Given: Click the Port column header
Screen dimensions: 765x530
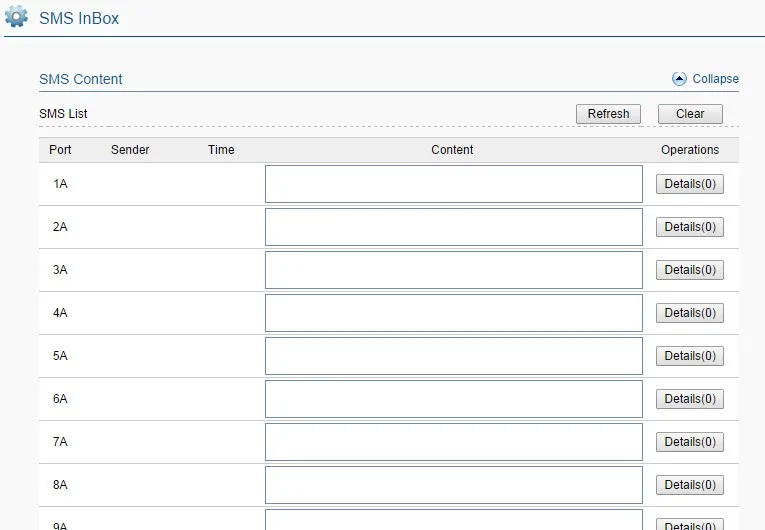Looking at the screenshot, I should 60,150.
